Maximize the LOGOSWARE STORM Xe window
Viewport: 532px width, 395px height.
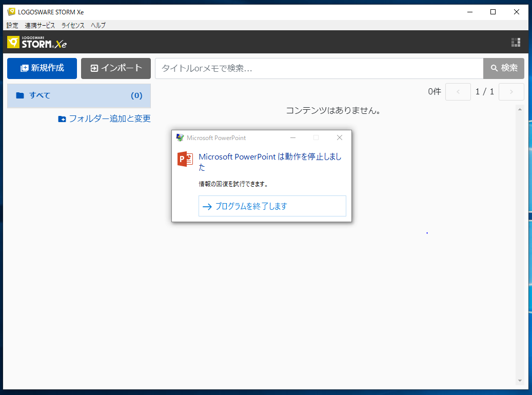click(x=493, y=12)
